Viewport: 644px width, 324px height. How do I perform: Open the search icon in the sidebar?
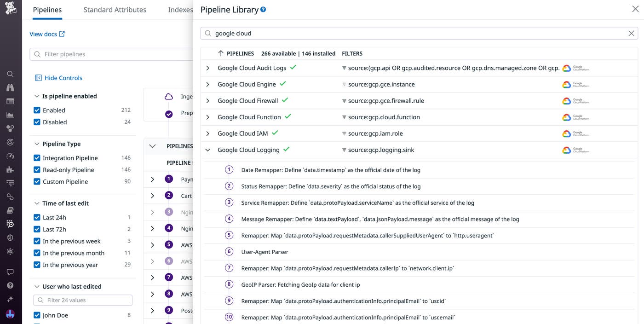pyautogui.click(x=10, y=74)
